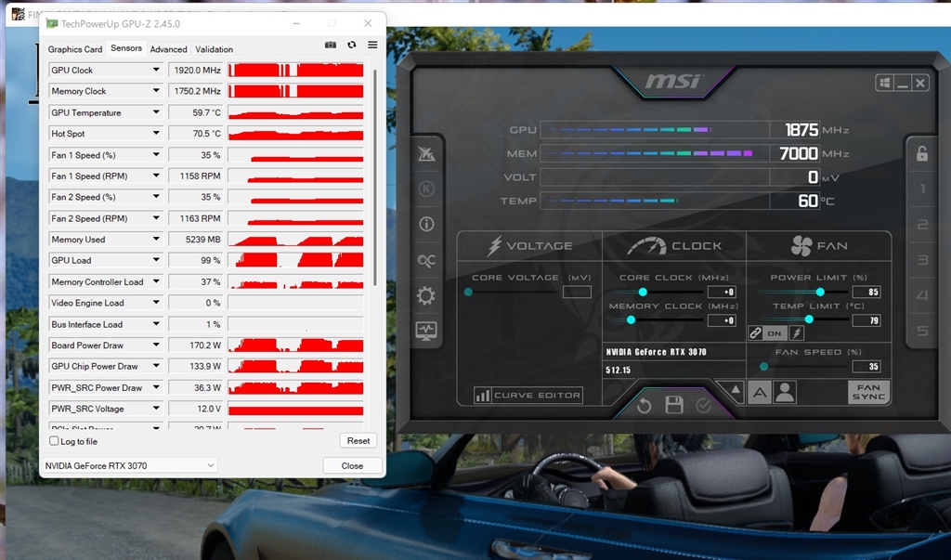The height and width of the screenshot is (560, 951).
Task: Click the GPU-Z refresh icon
Action: point(352,45)
